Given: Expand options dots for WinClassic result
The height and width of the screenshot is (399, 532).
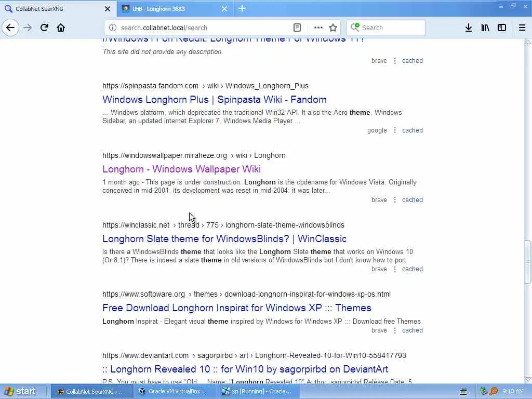Looking at the screenshot, I should 395,269.
